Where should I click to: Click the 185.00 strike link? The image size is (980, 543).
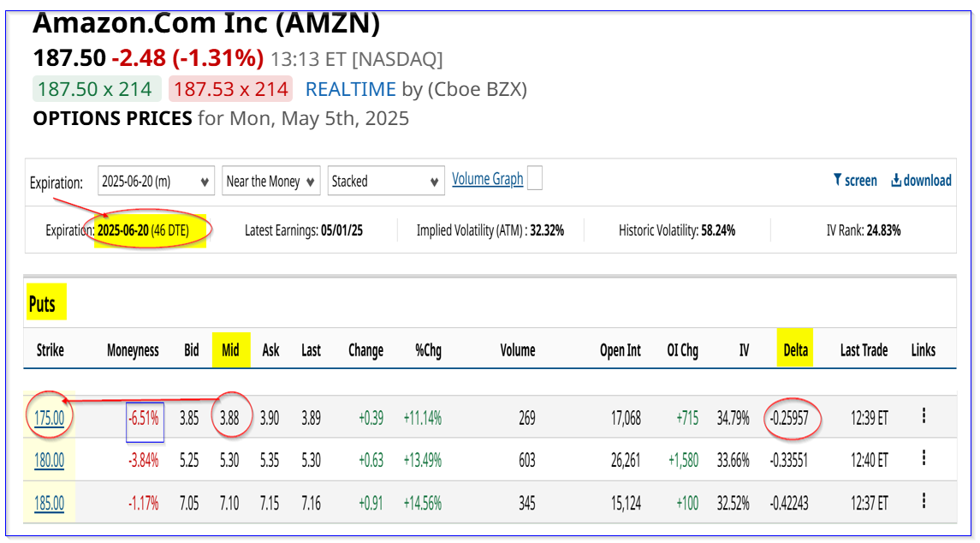click(x=50, y=504)
